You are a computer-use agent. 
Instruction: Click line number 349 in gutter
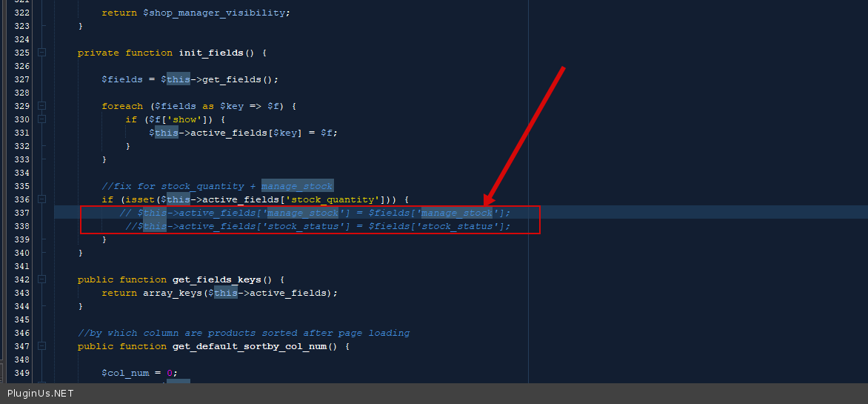[x=21, y=373]
